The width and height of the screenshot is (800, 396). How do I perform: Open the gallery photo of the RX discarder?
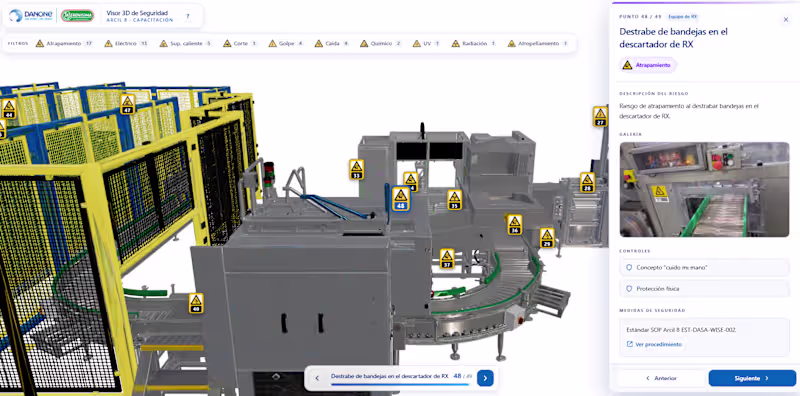tap(705, 190)
